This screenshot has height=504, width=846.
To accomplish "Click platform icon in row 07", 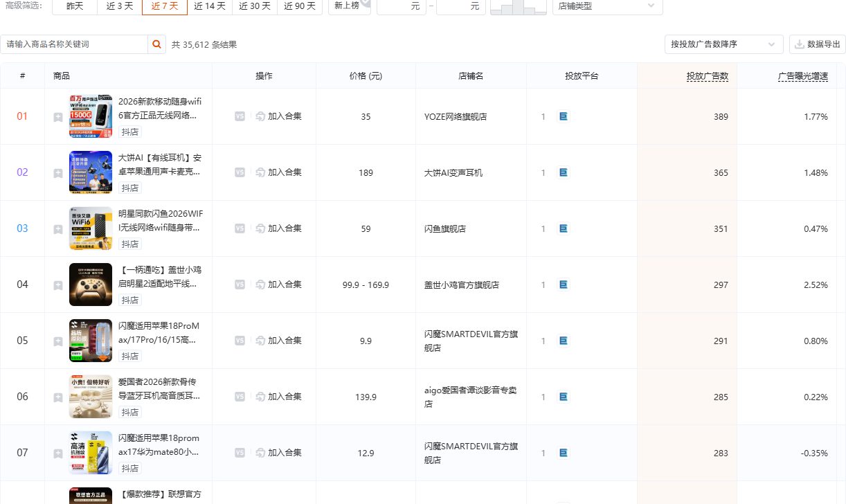I will point(564,453).
